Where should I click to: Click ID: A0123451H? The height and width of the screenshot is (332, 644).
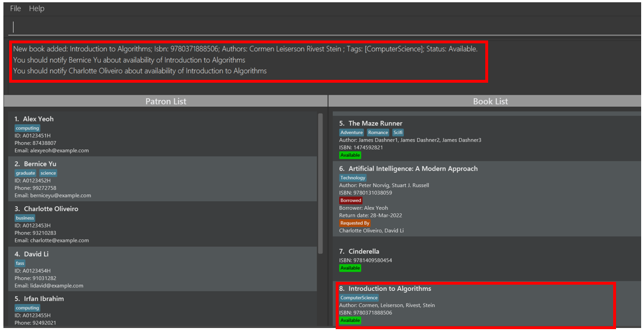point(33,136)
